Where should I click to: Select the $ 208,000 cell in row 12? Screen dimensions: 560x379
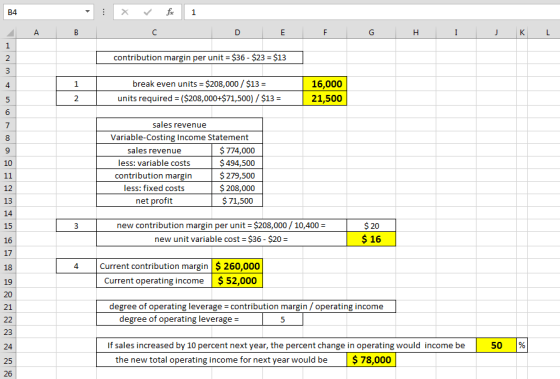pos(237,188)
